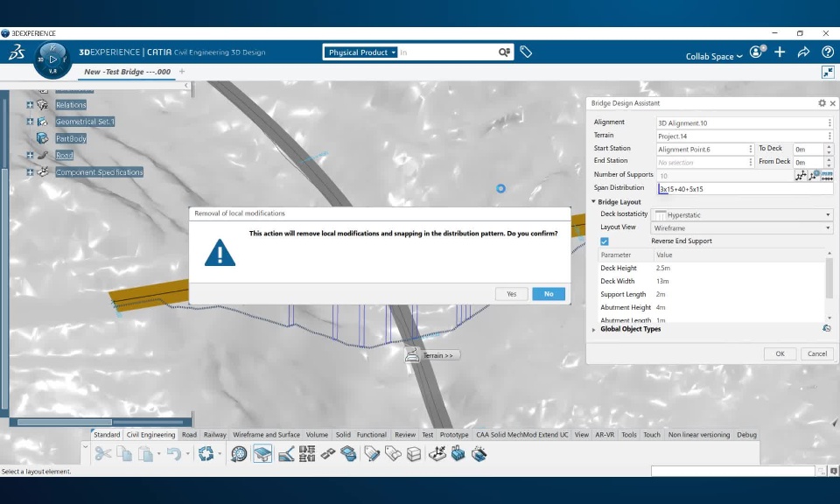Open the Tools tab
840x504 pixels.
[x=629, y=434]
